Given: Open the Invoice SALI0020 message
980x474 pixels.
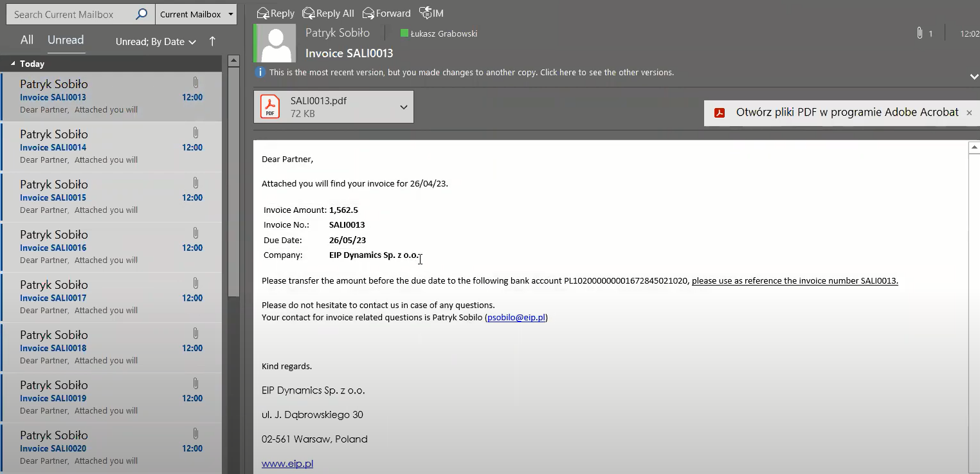Looking at the screenshot, I should (111, 448).
